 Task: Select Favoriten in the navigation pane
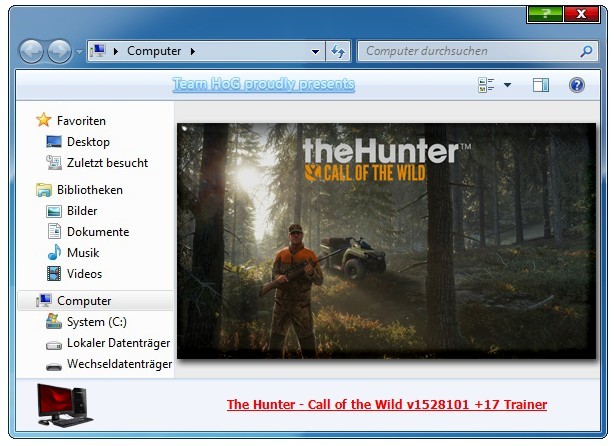tap(81, 121)
